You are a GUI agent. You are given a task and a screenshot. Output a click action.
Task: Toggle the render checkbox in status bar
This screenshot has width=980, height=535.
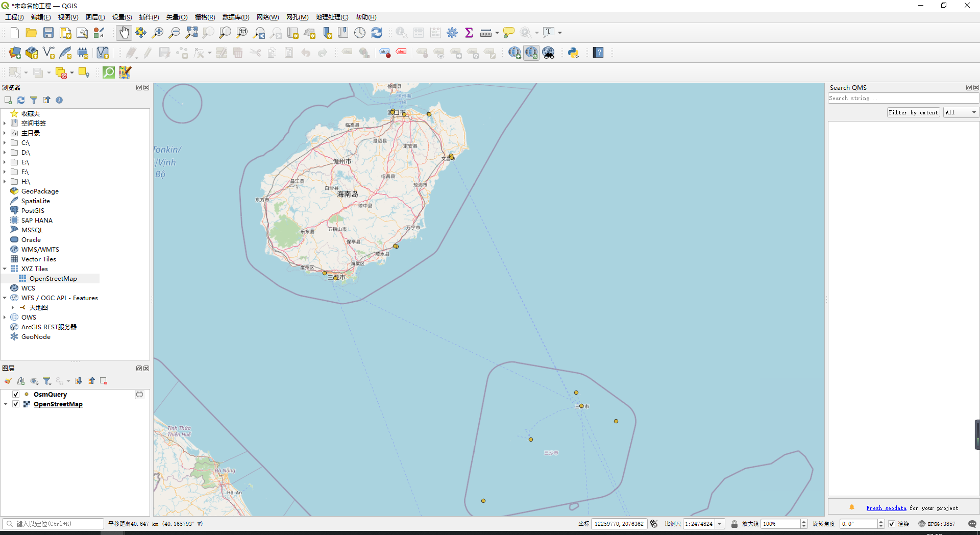pyautogui.click(x=892, y=524)
